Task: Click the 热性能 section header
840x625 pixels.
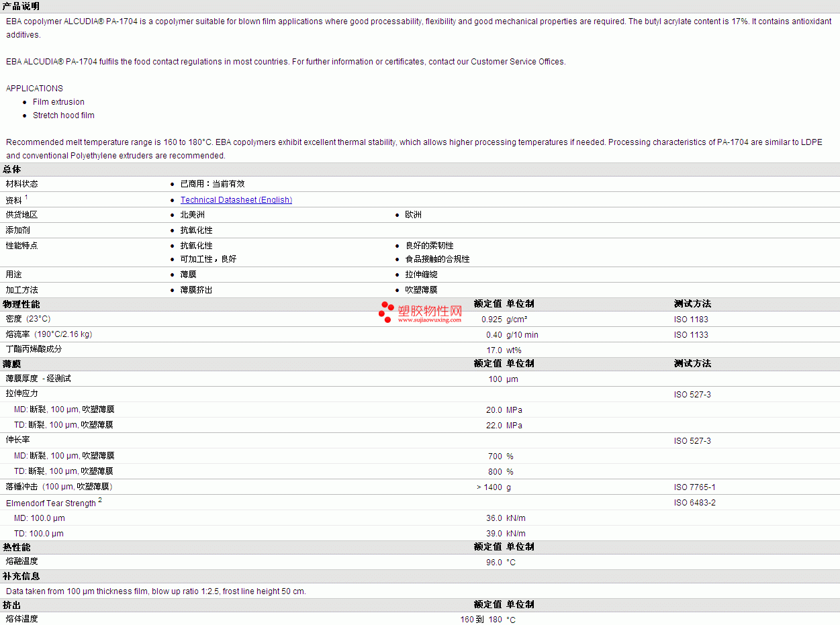Action: point(17,548)
